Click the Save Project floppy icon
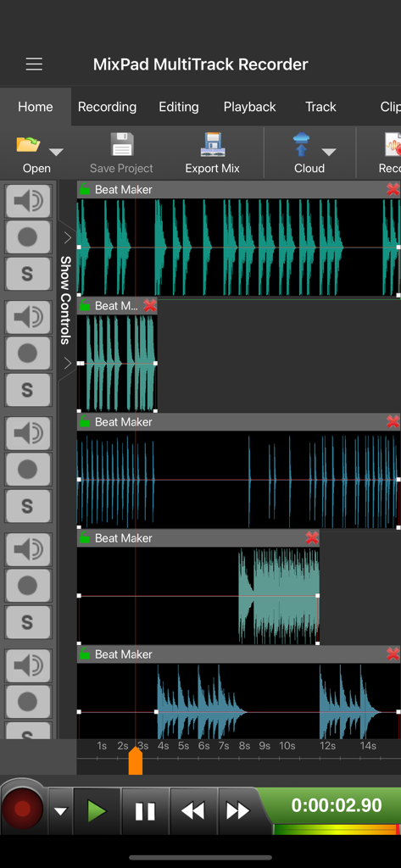Image resolution: width=401 pixels, height=868 pixels. [x=122, y=144]
